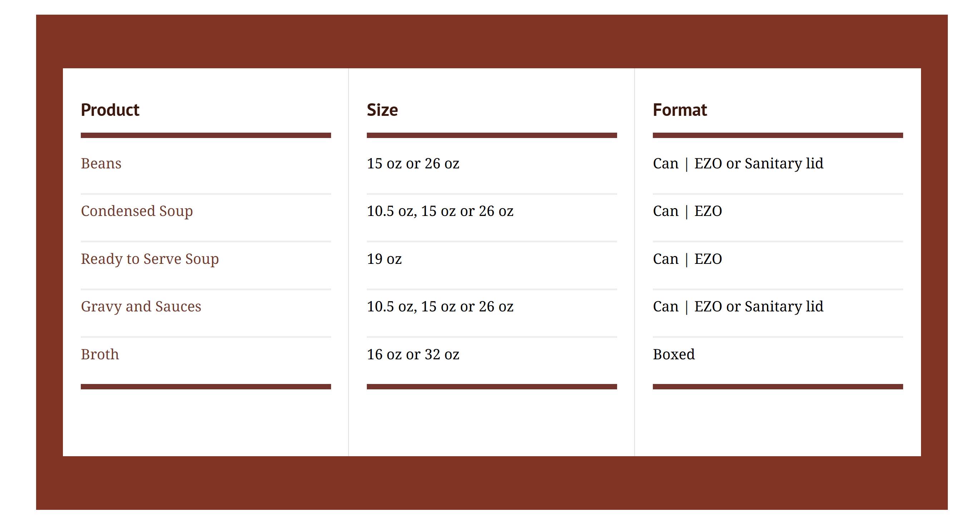Click the bar under Product header
This screenshot has height=527, width=980.
(206, 136)
